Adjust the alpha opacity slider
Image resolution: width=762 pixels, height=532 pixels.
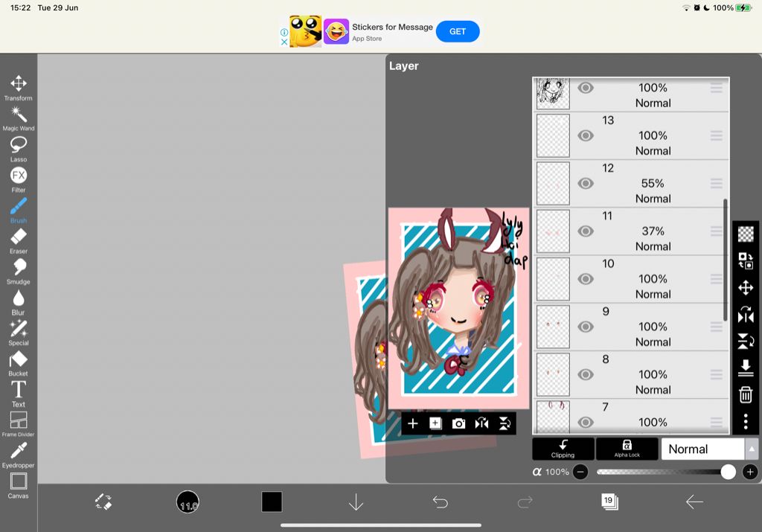pos(666,472)
